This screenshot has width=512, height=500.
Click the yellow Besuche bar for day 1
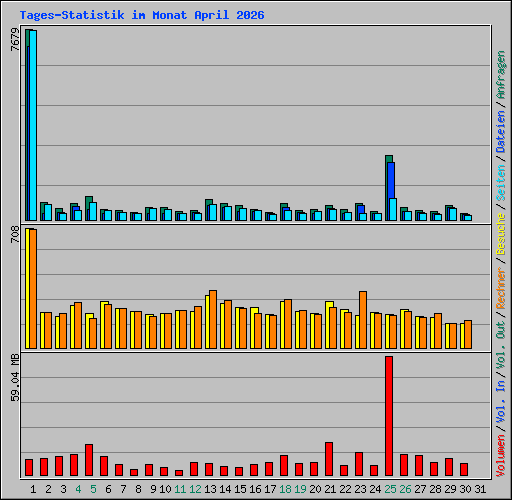click(28, 289)
